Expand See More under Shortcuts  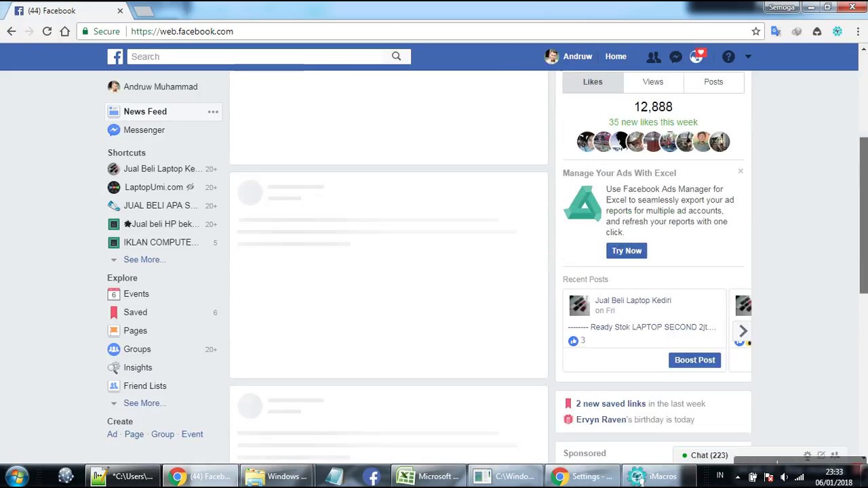[x=144, y=260]
